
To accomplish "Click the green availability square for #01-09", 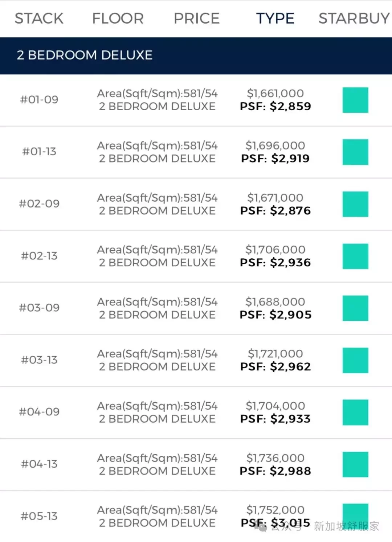I will point(355,100).
